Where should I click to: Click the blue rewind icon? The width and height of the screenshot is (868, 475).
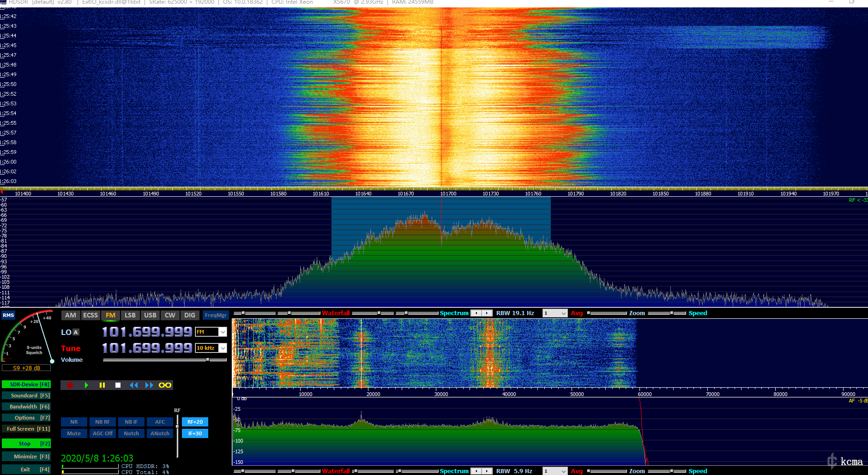coord(134,385)
